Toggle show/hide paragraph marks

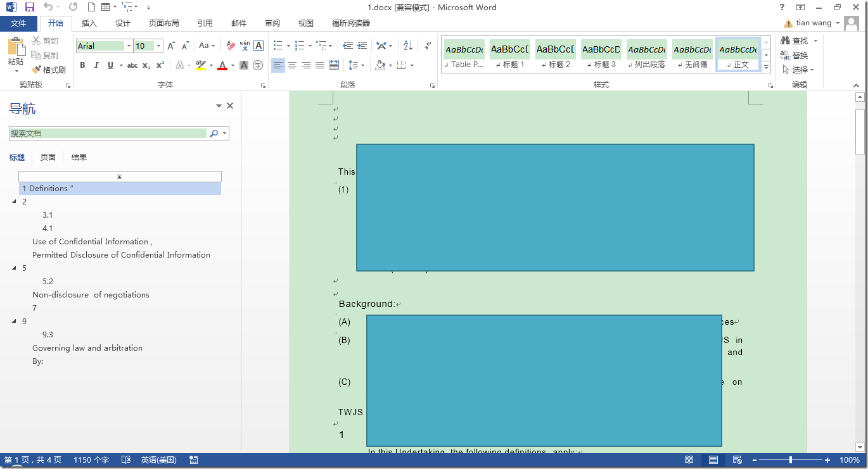coord(428,46)
